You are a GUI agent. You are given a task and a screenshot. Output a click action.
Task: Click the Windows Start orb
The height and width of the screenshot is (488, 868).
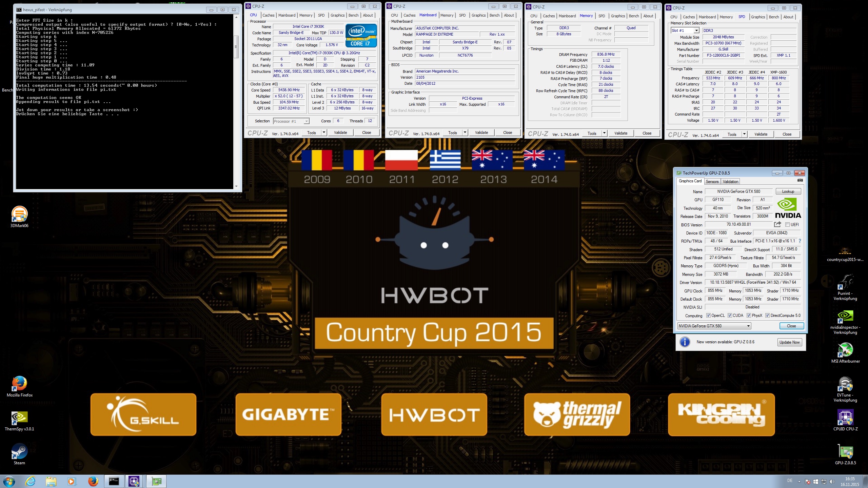[x=9, y=481]
